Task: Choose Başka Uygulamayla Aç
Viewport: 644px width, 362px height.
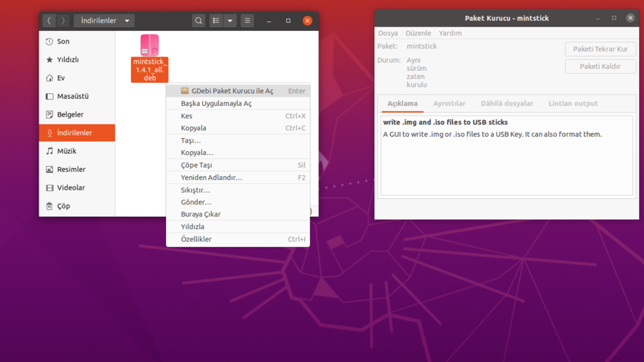Action: click(238, 104)
